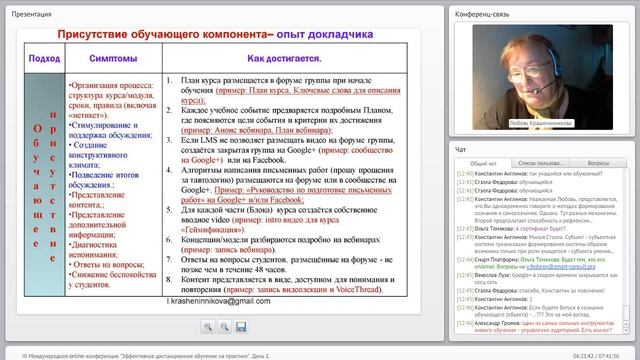Open the Общий чат tab
Screen dimensions: 640x360
(x=483, y=163)
